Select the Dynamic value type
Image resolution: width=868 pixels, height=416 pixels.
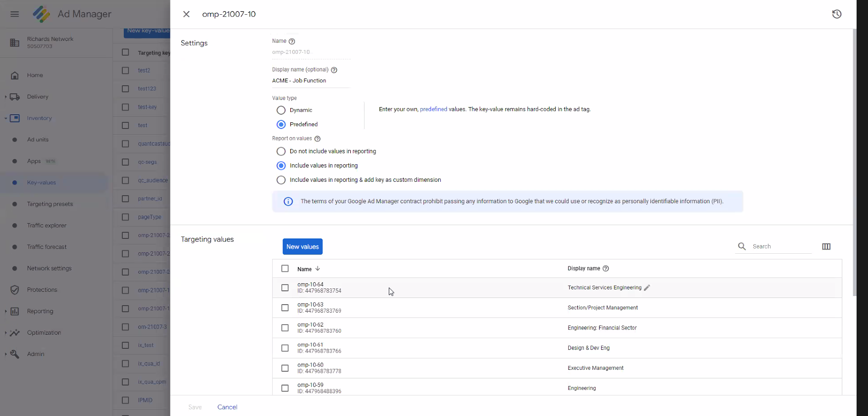(281, 110)
